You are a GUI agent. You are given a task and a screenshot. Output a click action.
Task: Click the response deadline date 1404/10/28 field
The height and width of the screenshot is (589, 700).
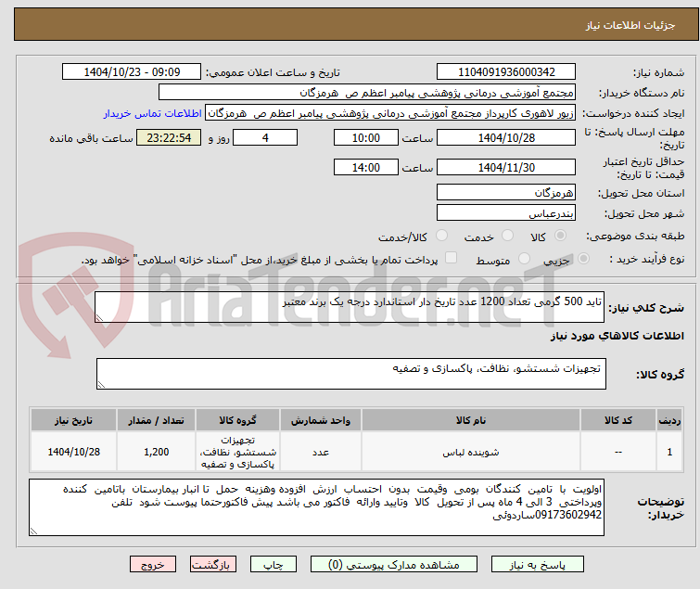(506, 137)
